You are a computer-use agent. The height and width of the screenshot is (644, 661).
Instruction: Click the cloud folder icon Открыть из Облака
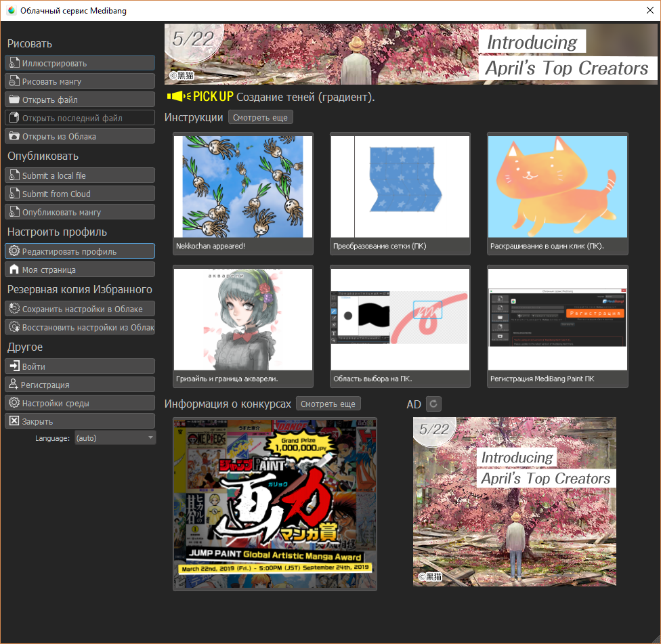(14, 136)
